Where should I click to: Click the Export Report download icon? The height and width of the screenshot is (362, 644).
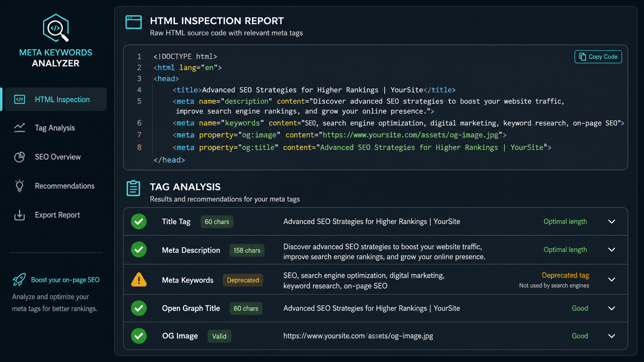click(x=19, y=215)
